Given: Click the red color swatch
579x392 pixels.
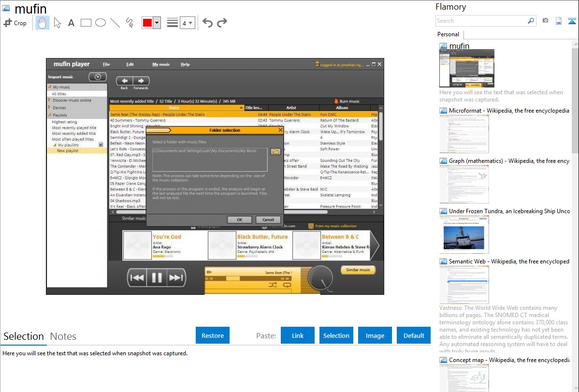Looking at the screenshot, I should click(147, 23).
